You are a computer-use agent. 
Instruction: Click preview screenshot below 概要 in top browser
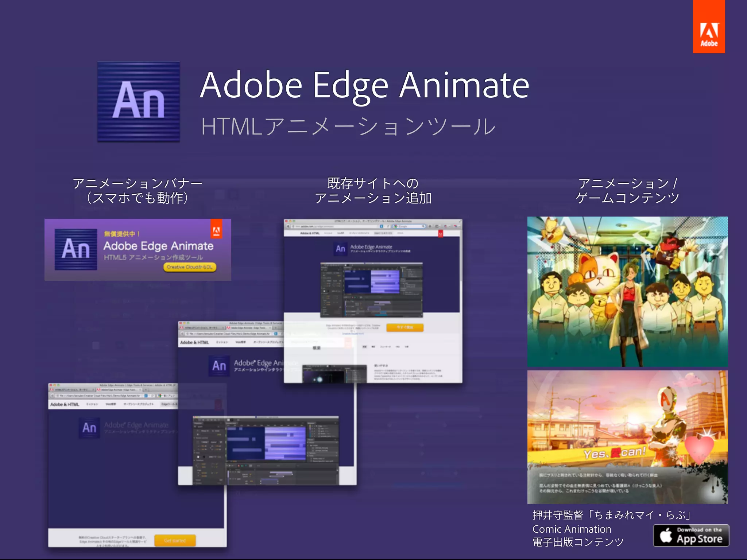click(x=334, y=374)
